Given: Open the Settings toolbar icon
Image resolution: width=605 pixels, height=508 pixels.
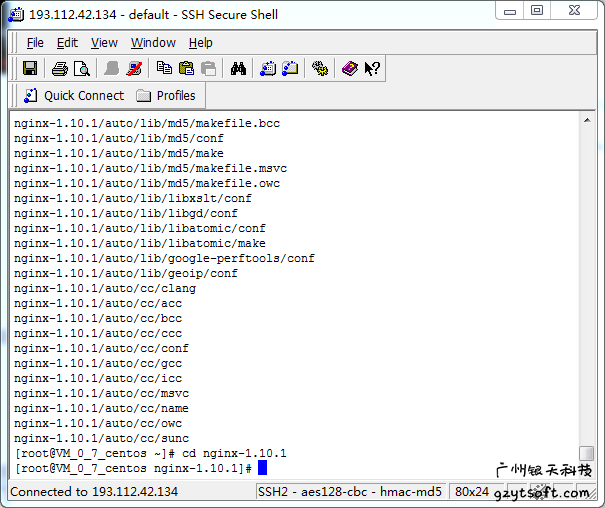Looking at the screenshot, I should pos(320,69).
